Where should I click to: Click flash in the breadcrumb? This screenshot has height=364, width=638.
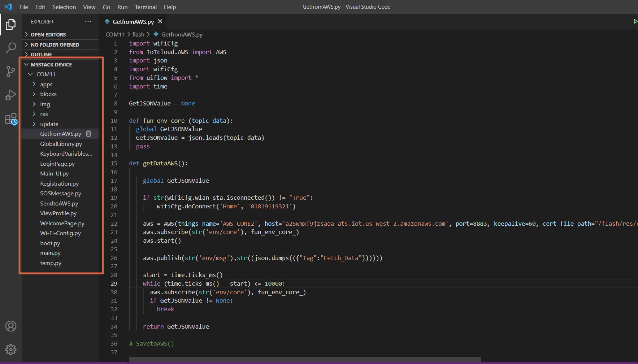pyautogui.click(x=138, y=35)
